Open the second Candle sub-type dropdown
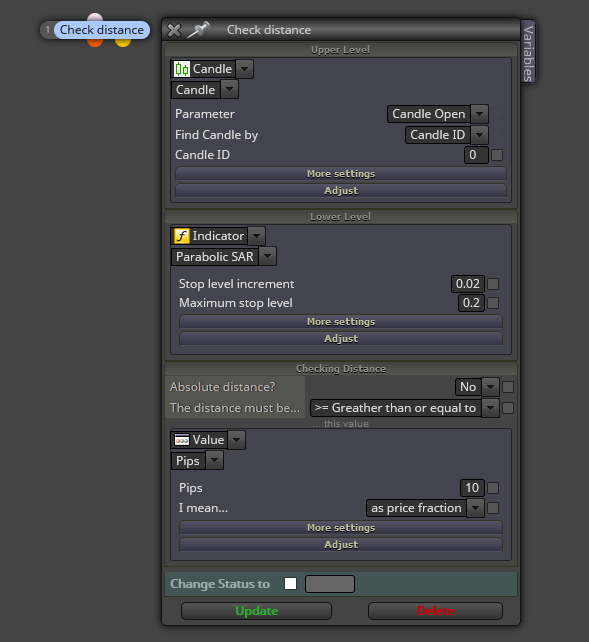The height and width of the screenshot is (642, 589). click(x=229, y=89)
